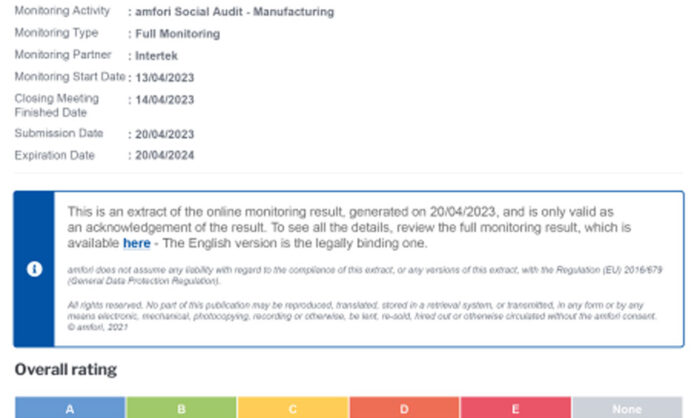Pick the red 'E' rating block
The width and height of the screenshot is (700, 418).
pyautogui.click(x=516, y=408)
